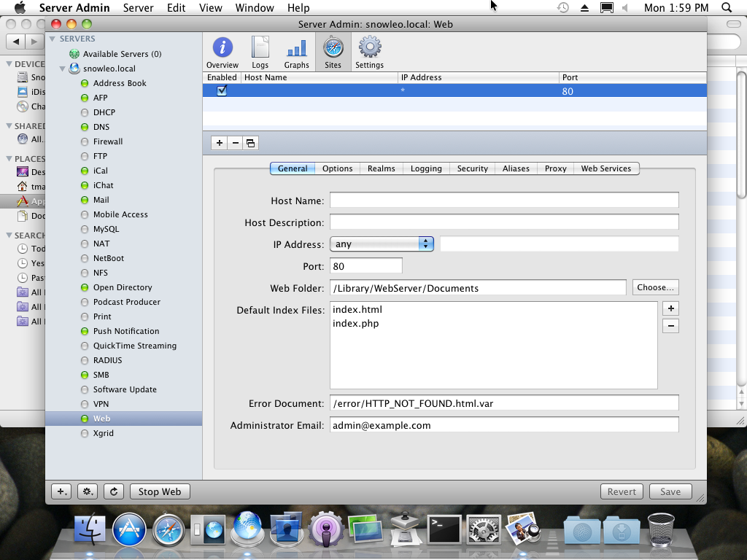Click the Save button

(x=670, y=491)
